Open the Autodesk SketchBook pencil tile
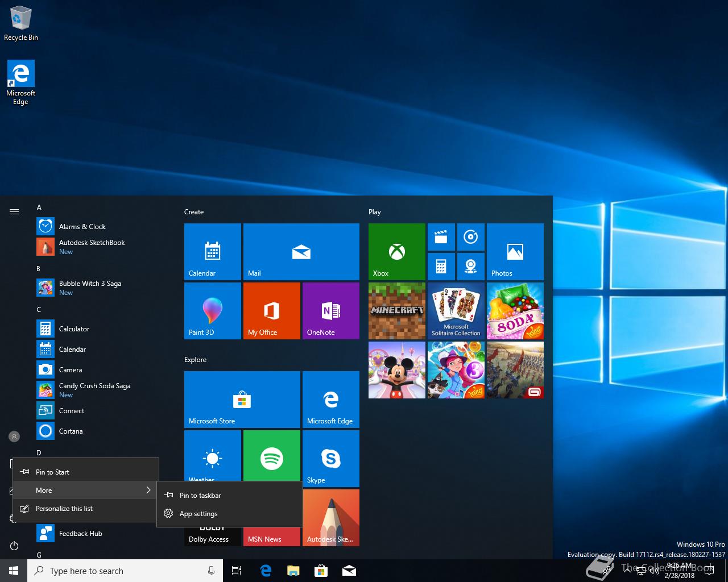 tap(330, 517)
